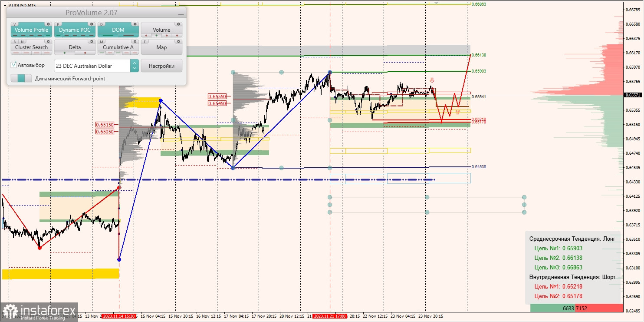Toggle the Dynamic POC indicator
Image resolution: width=644 pixels, height=322 pixels.
click(75, 30)
